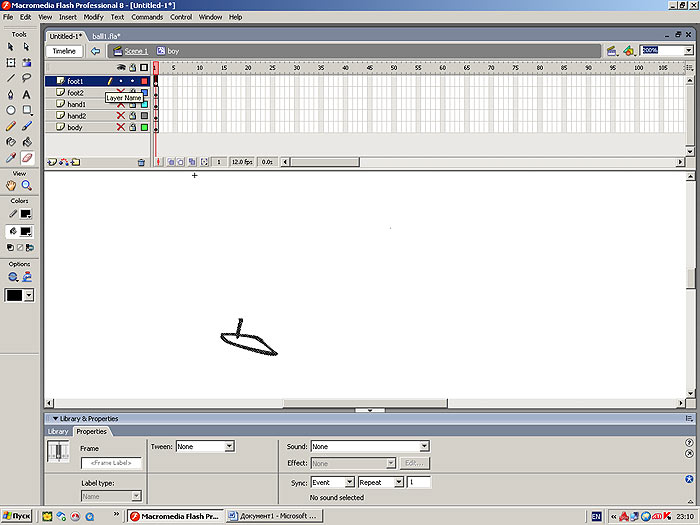Show or hide all layers eye header
This screenshot has height=525, width=700.
121,67
